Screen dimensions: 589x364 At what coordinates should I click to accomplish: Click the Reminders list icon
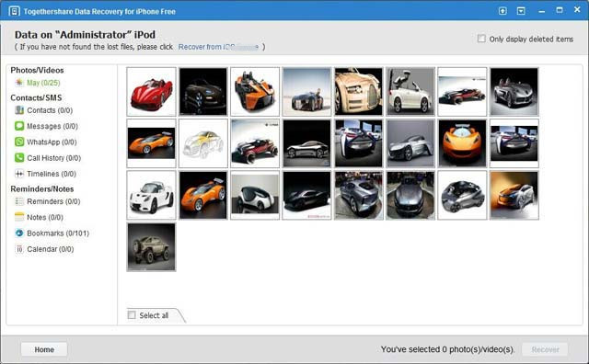pos(19,201)
